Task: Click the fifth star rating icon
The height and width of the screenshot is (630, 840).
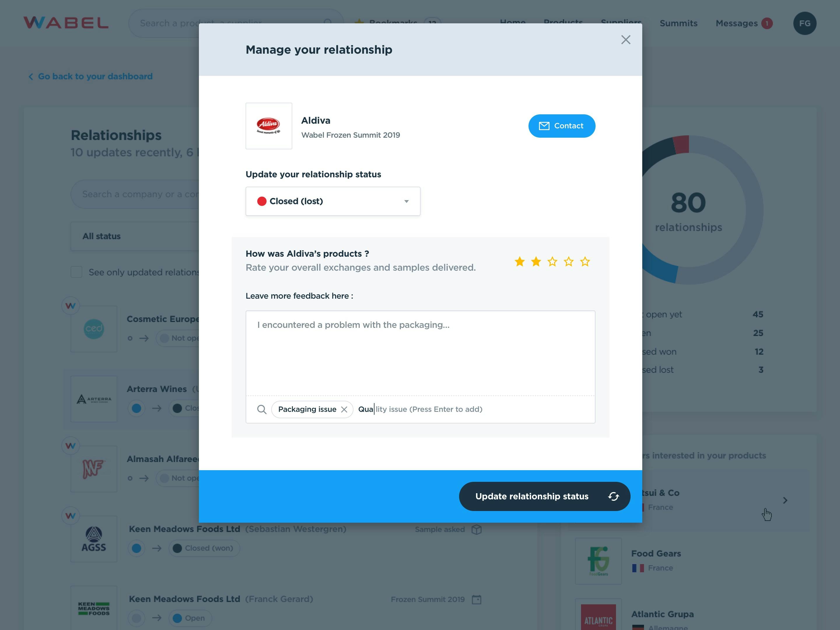Action: click(585, 261)
